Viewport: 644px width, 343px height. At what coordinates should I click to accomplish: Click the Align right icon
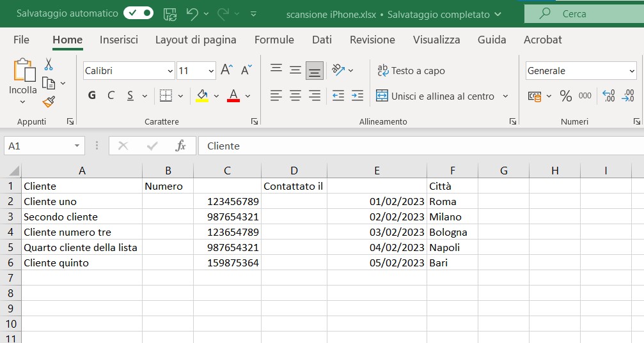pos(315,96)
